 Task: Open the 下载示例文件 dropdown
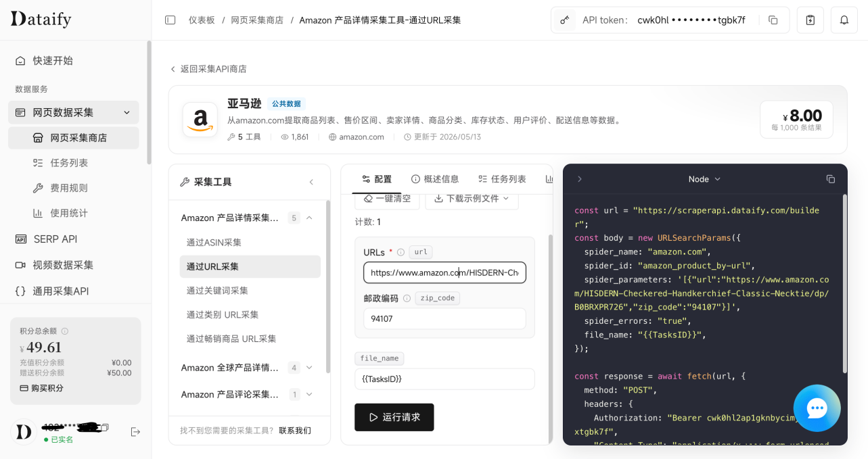(x=472, y=199)
